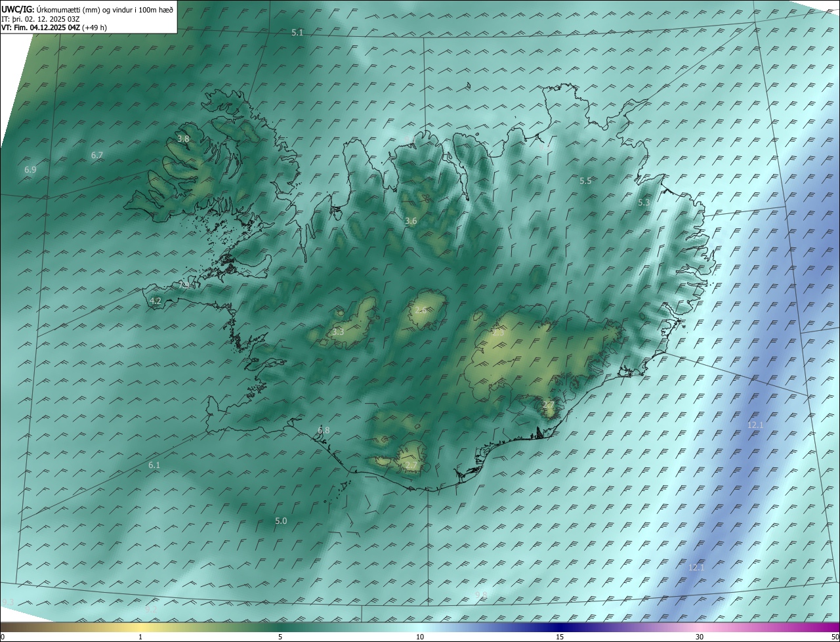
Task: Click the map value '3.6'
Action: click(x=411, y=221)
